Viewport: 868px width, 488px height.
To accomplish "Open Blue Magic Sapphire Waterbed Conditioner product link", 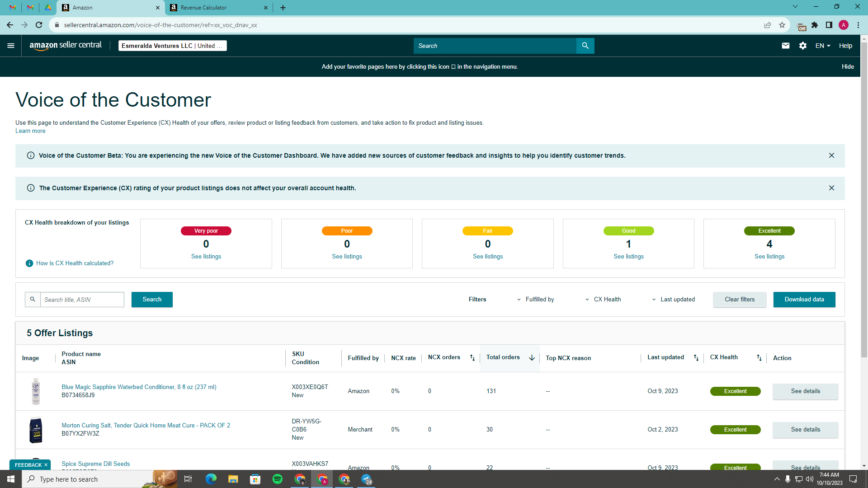I will (139, 387).
